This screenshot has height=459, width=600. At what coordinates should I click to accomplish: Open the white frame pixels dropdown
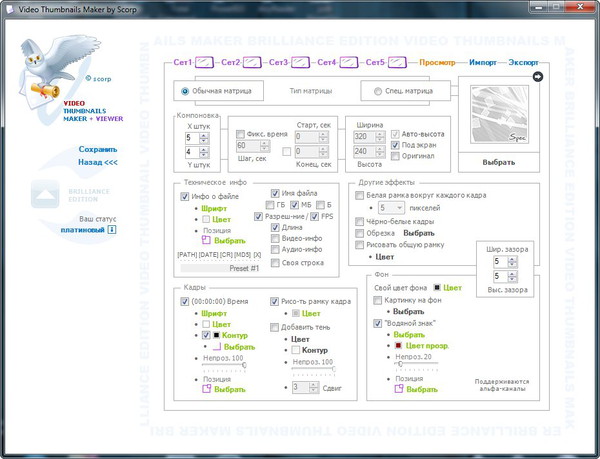pyautogui.click(x=399, y=207)
